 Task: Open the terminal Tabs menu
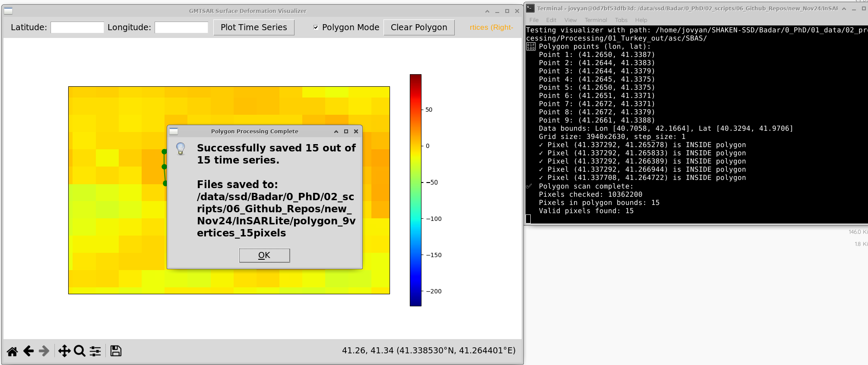(x=621, y=20)
